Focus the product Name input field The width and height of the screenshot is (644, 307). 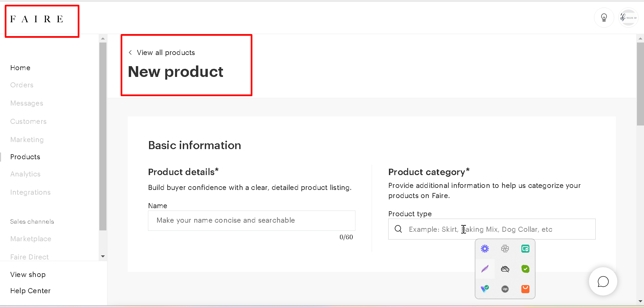251,221
